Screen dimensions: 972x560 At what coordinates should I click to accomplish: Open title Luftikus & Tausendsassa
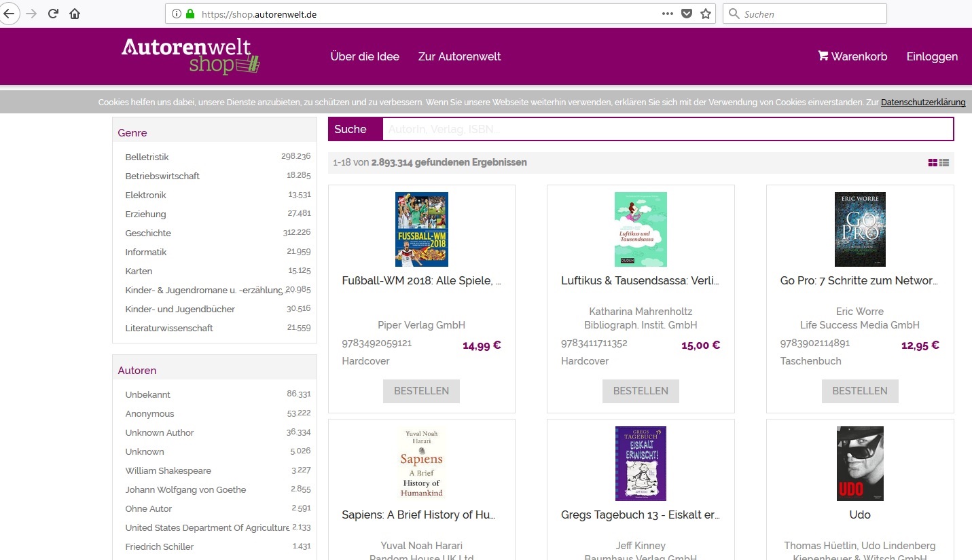641,280
